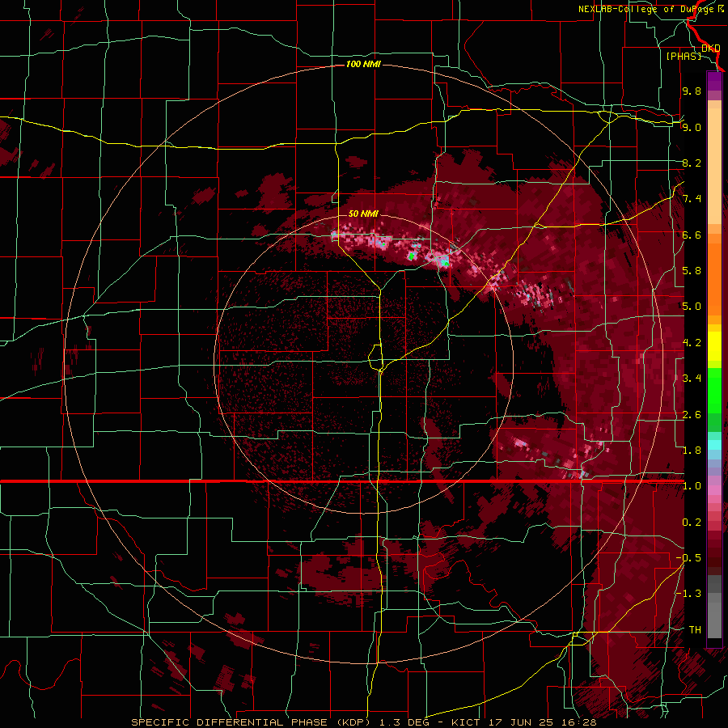
Task: Click the -0.5 scale value
Action: coord(688,558)
